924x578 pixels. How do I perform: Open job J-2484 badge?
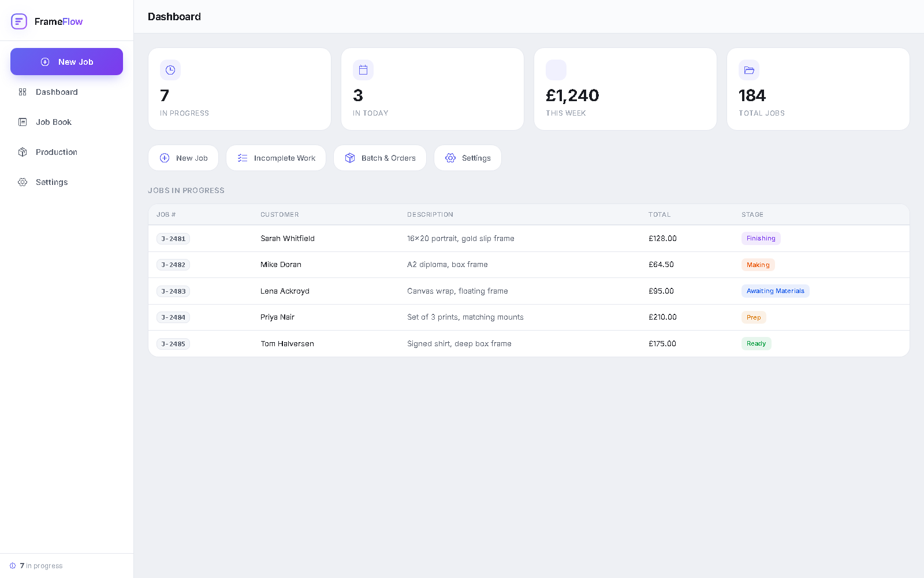click(x=173, y=317)
